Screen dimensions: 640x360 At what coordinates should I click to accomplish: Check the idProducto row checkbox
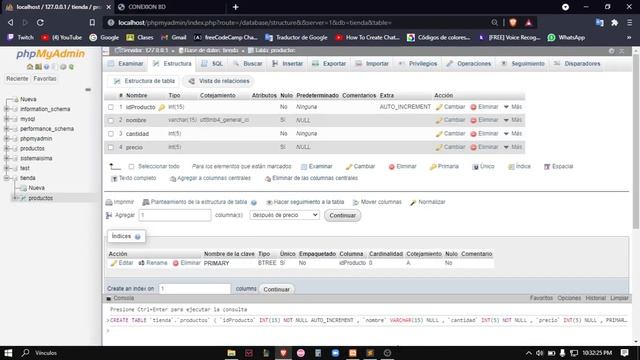coord(111,107)
